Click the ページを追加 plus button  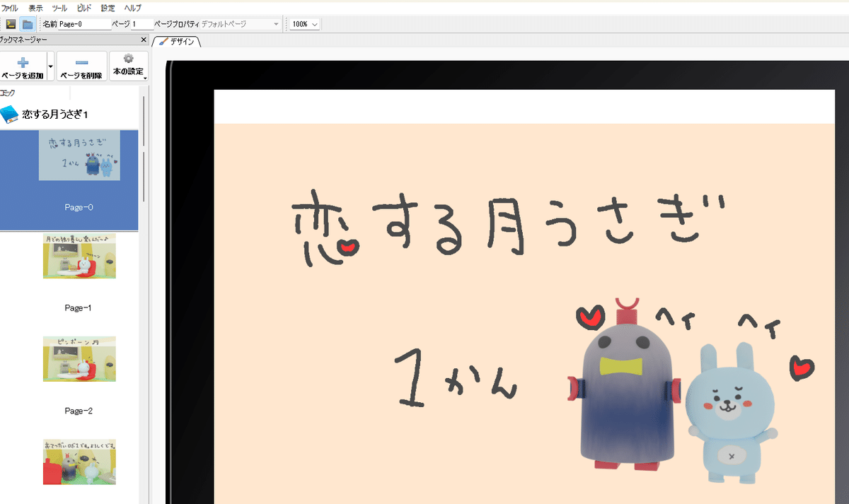(x=23, y=66)
